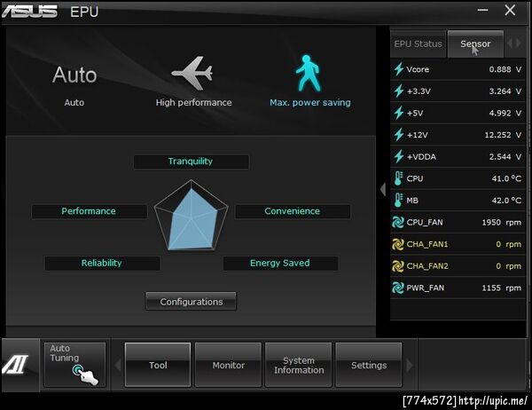Click the ASUS logo in title bar
This screenshot has width=532, height=410.
[x=29, y=12]
